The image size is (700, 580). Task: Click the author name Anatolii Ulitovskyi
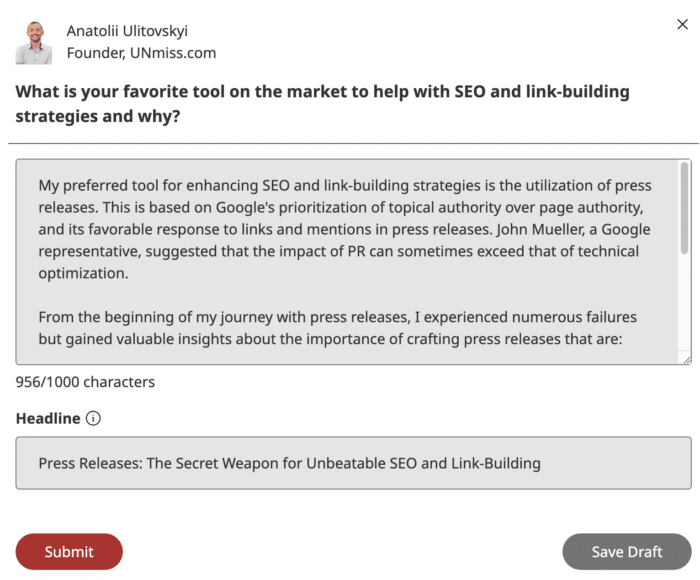click(127, 31)
